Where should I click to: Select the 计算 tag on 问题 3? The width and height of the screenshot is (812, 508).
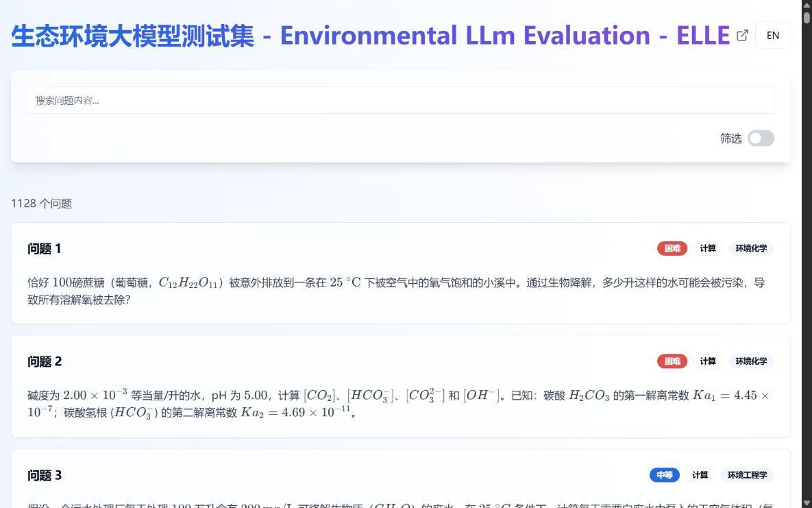[x=700, y=475]
